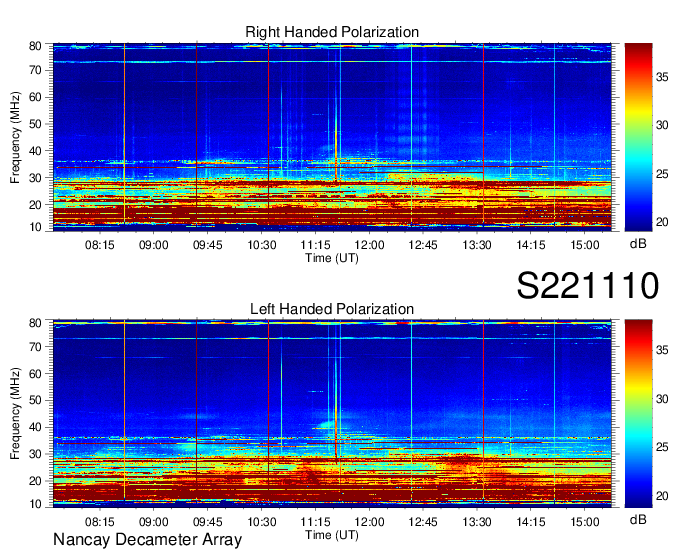680x552 pixels.
Task: Click the Right Handed Polarization title
Action: (332, 32)
